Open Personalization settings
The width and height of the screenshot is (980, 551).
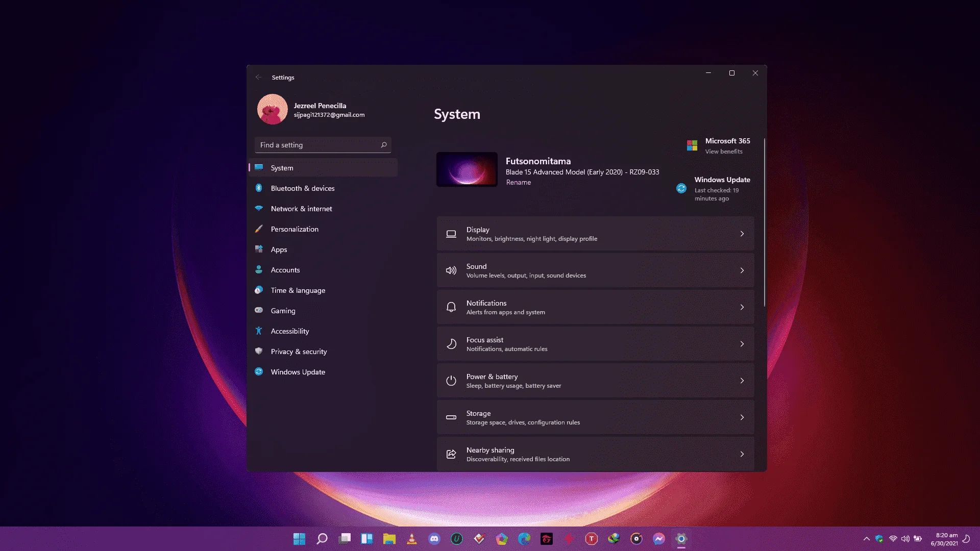coord(323,229)
